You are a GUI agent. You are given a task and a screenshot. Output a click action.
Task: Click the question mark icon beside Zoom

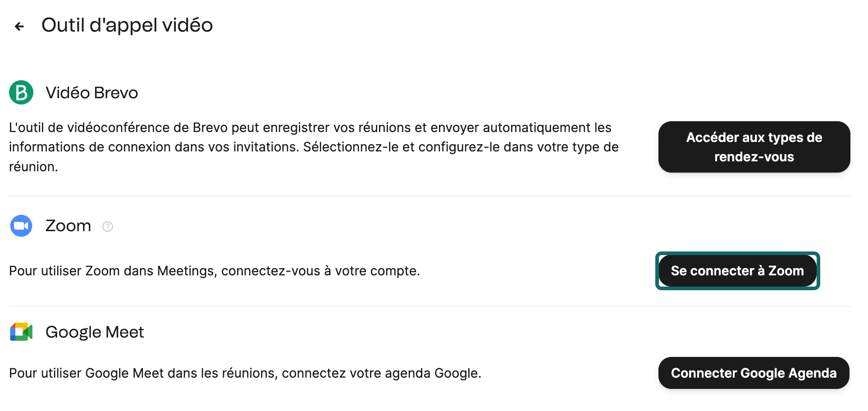(107, 227)
